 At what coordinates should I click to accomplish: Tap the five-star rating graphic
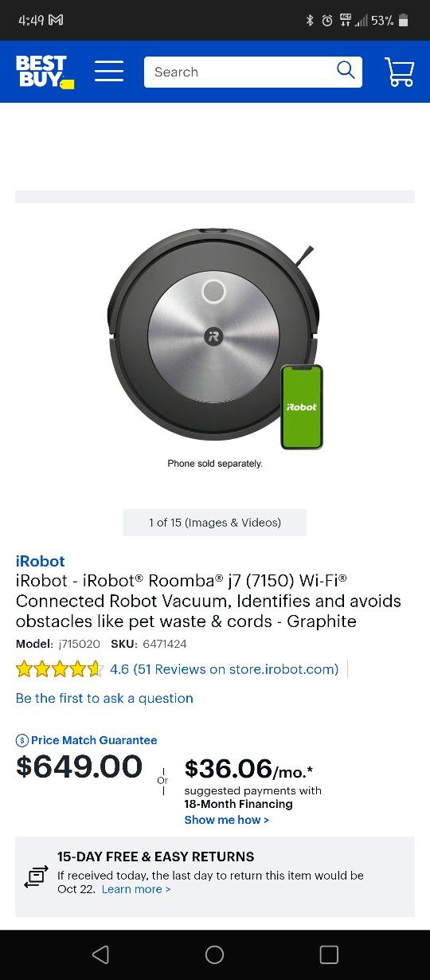(60, 669)
